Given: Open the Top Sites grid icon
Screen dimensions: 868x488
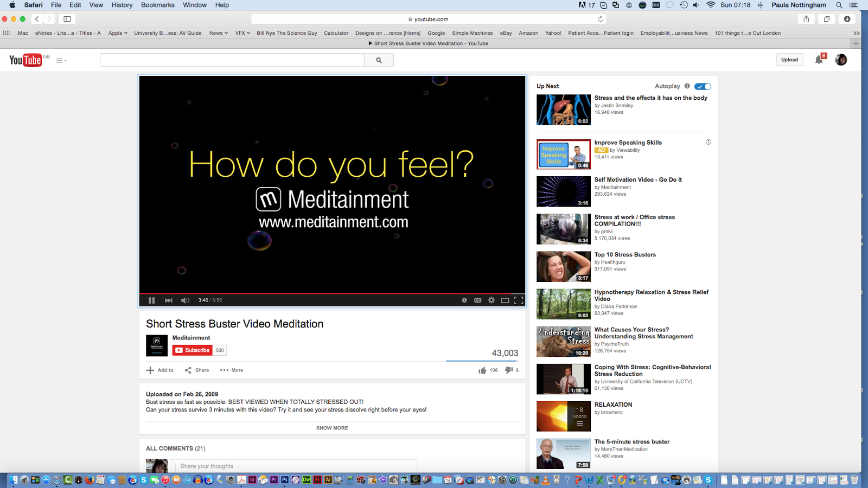Looking at the screenshot, I should pos(7,33).
